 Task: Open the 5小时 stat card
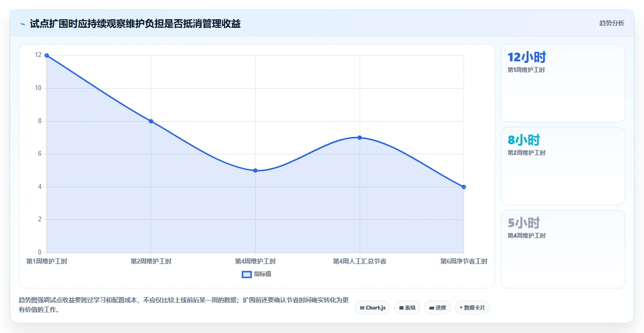tap(563, 249)
